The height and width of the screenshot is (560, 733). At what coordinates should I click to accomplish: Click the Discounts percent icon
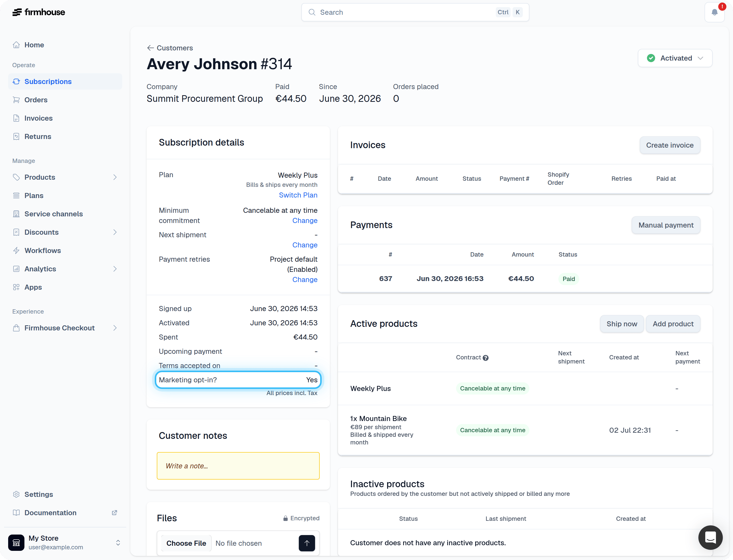(x=16, y=232)
